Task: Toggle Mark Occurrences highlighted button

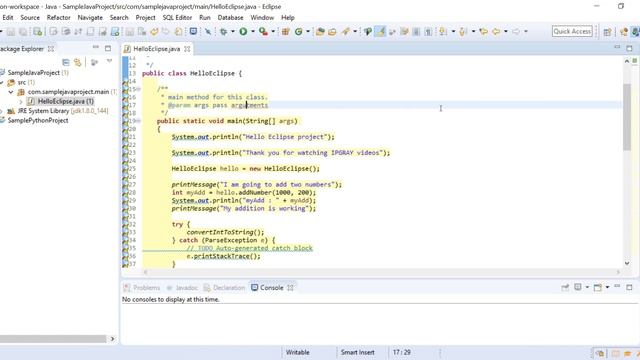Action: click(380, 31)
